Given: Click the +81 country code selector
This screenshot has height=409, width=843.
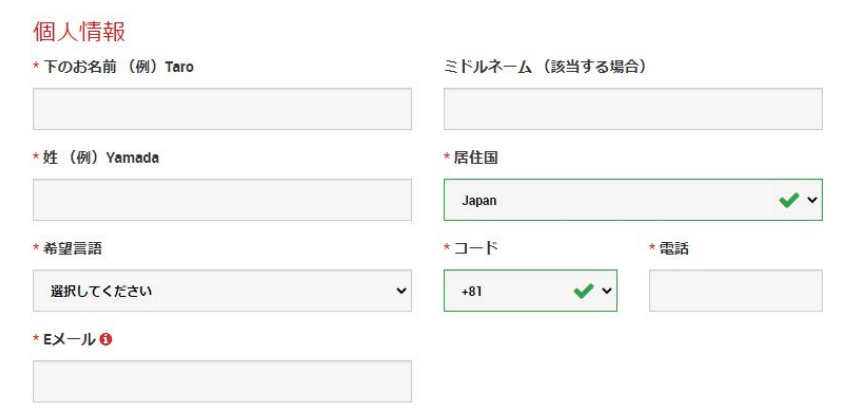Looking at the screenshot, I should pyautogui.click(x=530, y=291).
